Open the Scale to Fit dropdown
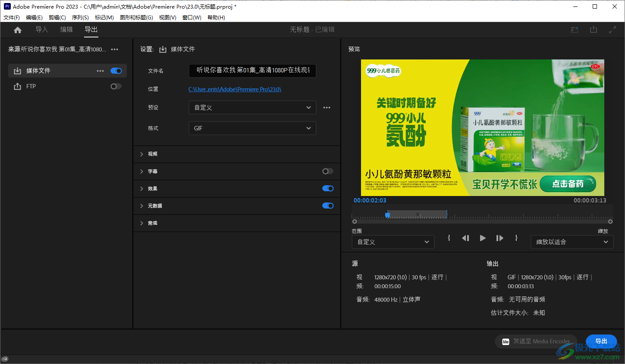The height and width of the screenshot is (364, 625). tap(572, 242)
